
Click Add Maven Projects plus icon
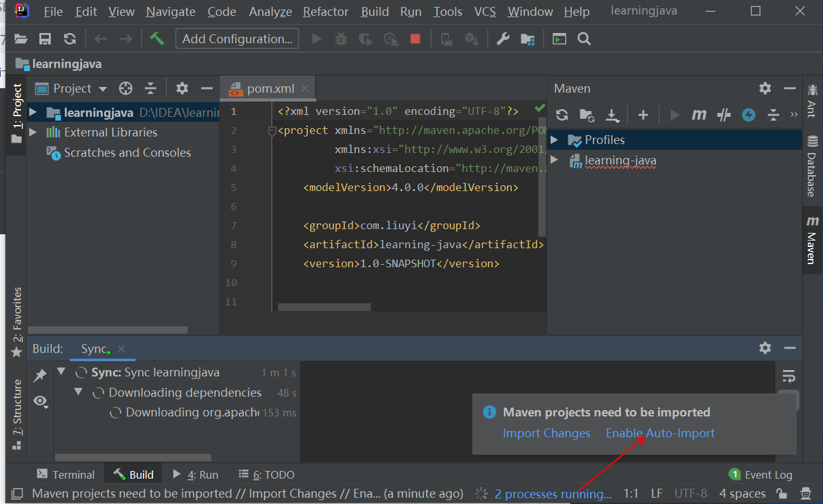click(x=643, y=115)
